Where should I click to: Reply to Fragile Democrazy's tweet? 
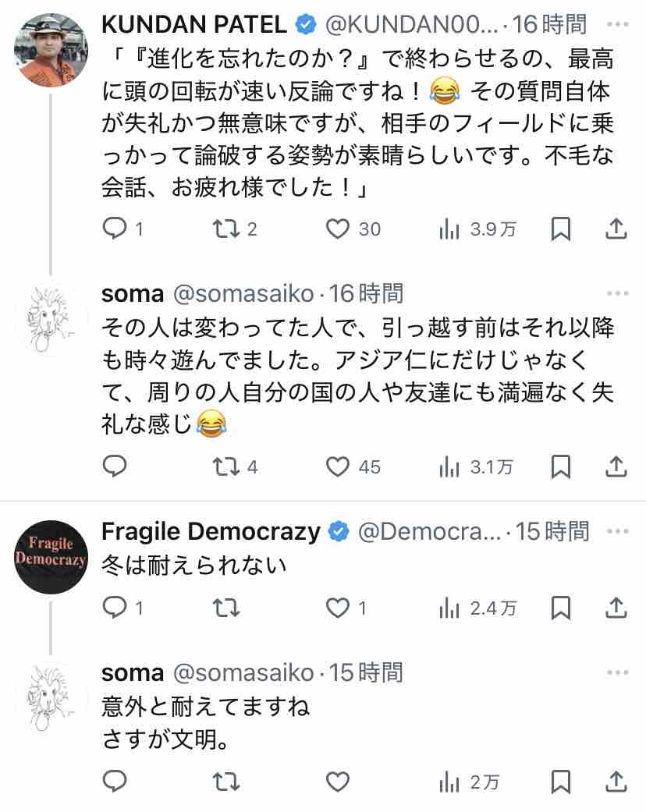pos(115,608)
